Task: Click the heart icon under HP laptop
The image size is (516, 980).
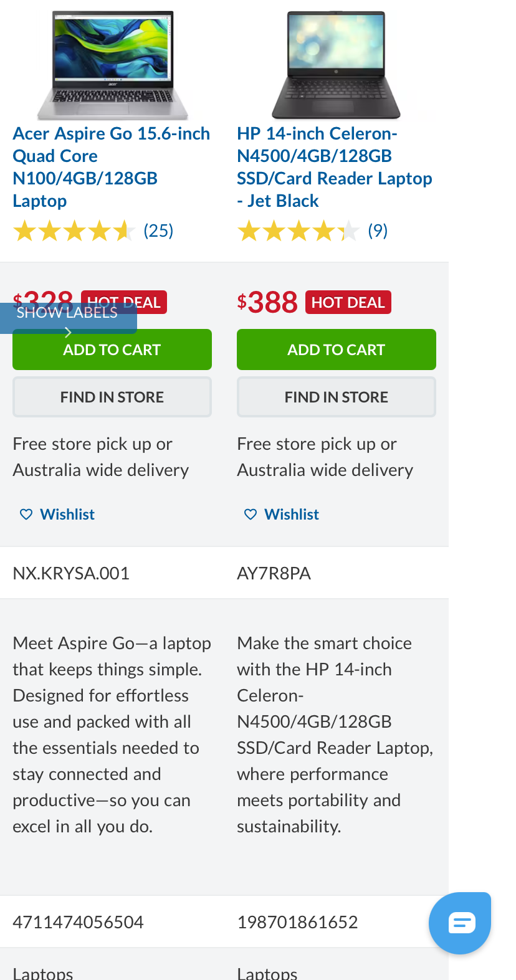Action: pos(251,514)
